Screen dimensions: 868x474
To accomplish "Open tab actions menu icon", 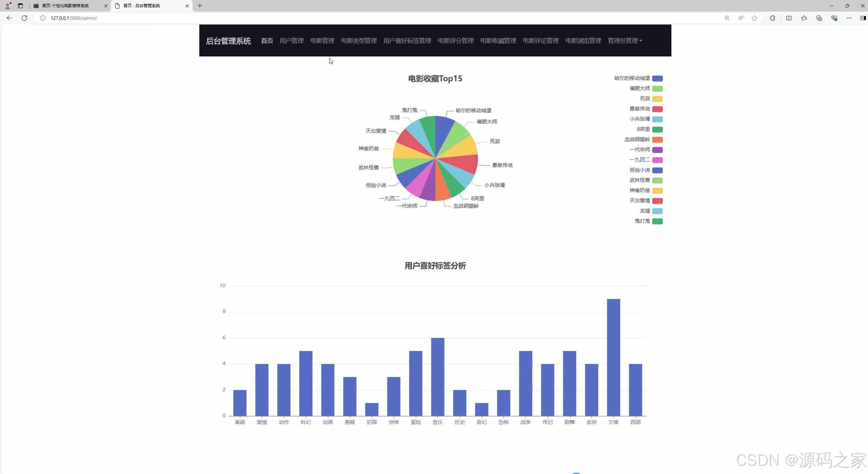I will pyautogui.click(x=20, y=6).
